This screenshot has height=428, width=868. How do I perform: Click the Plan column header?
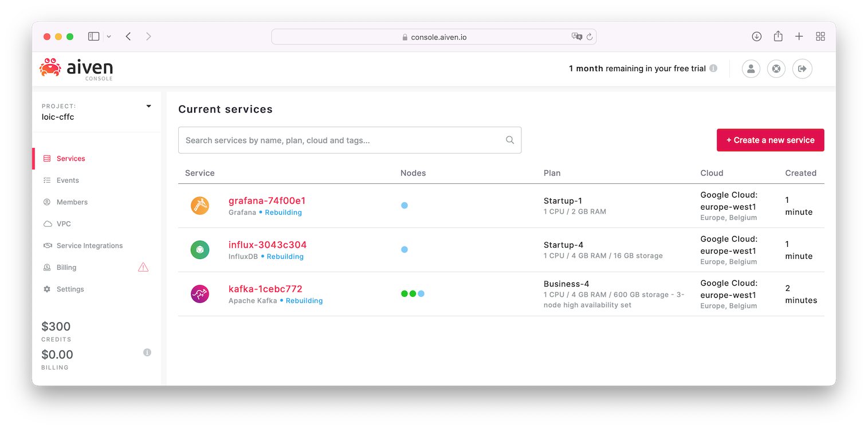(x=552, y=173)
